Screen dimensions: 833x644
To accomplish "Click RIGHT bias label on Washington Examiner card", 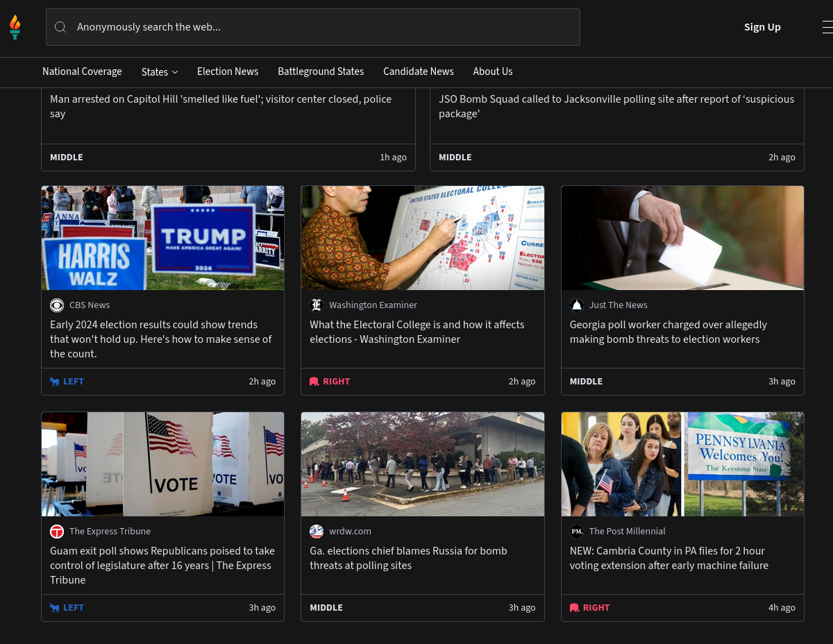I will pos(337,382).
